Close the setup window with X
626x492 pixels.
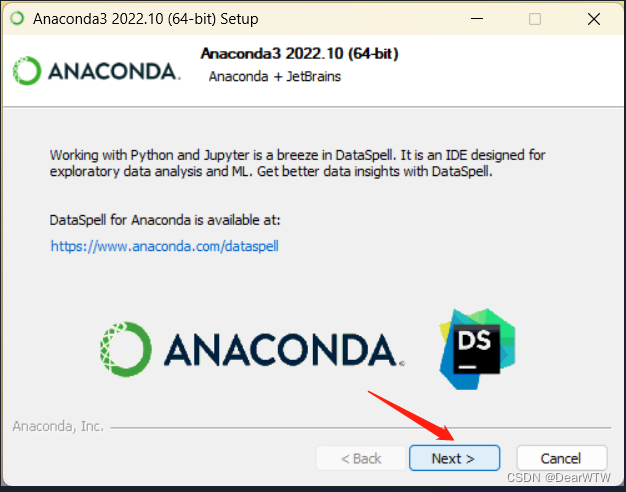pos(594,19)
